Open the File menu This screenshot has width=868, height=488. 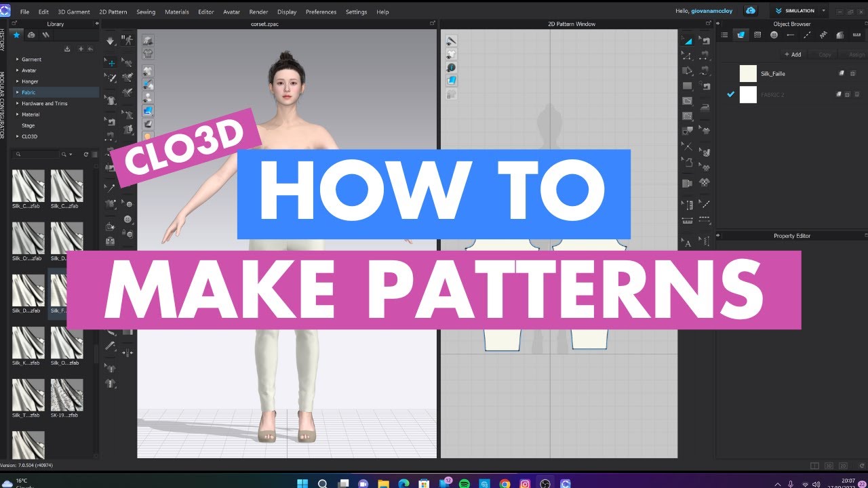[24, 12]
